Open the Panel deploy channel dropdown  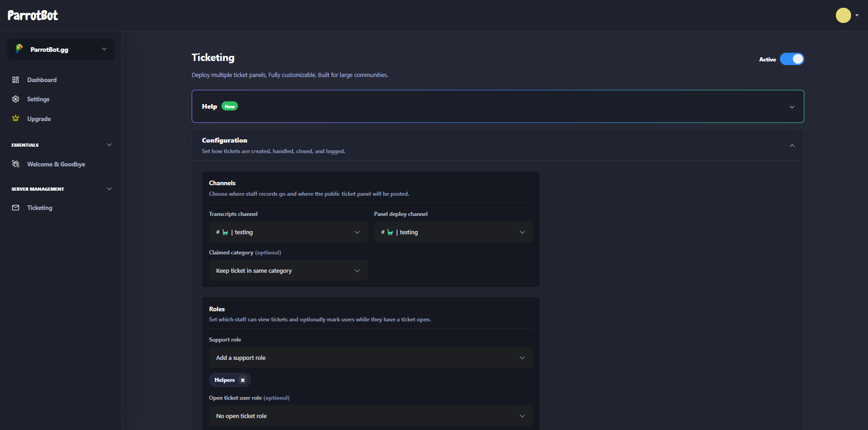point(453,232)
